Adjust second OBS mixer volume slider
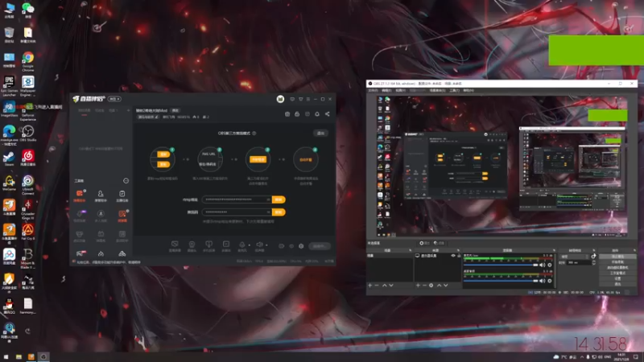 (x=501, y=281)
